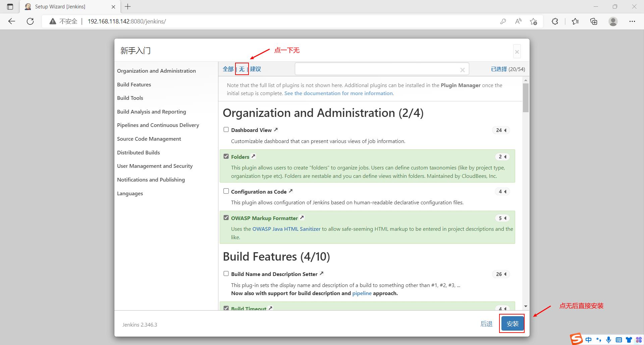Click the 后退 back link
644x345 pixels.
click(486, 324)
